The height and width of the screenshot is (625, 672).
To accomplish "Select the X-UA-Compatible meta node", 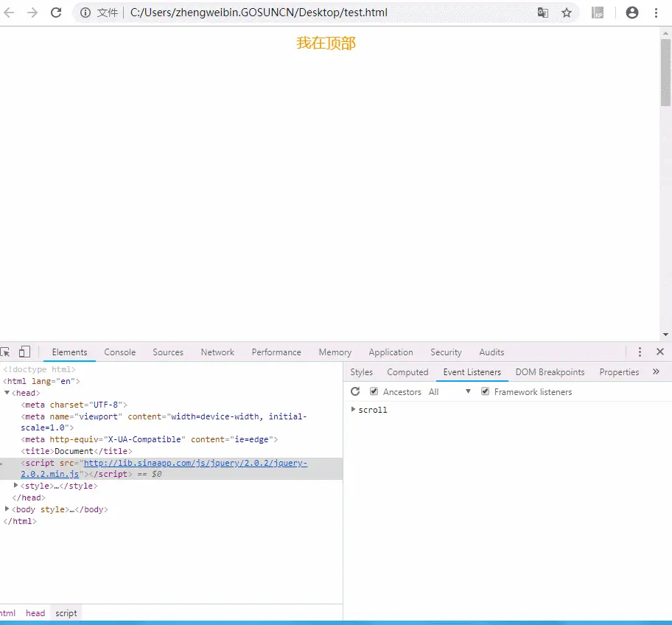I will pos(149,439).
